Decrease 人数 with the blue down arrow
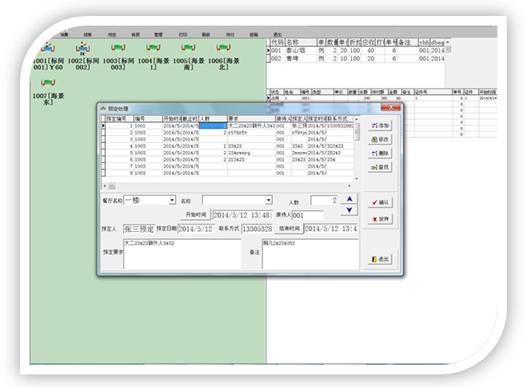 click(x=349, y=210)
